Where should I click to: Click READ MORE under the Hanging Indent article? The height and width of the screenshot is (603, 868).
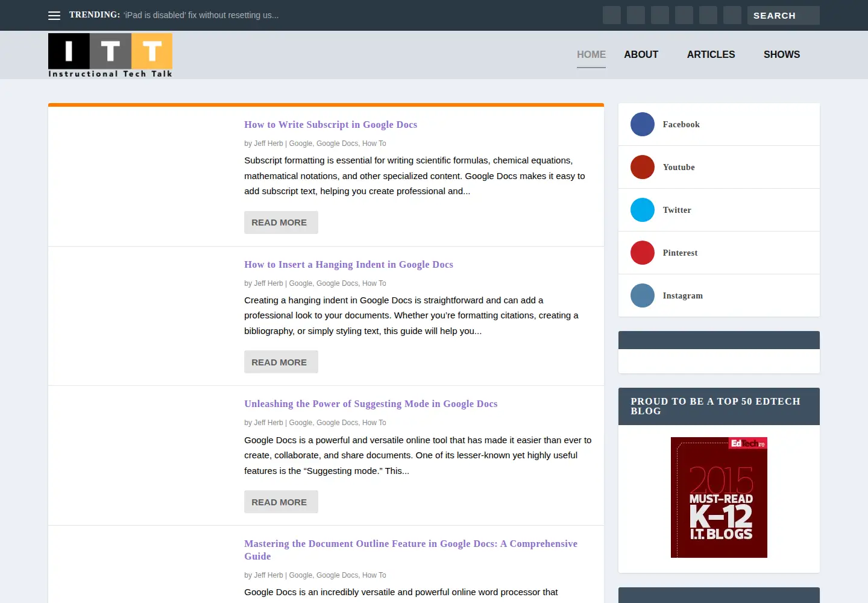281,362
